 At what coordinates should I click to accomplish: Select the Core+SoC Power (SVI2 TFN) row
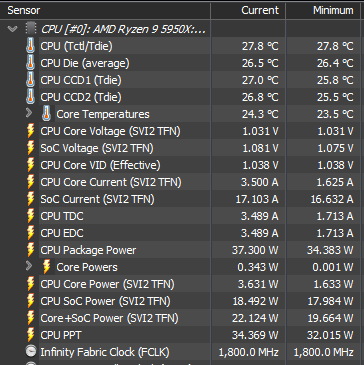pyautogui.click(x=182, y=318)
